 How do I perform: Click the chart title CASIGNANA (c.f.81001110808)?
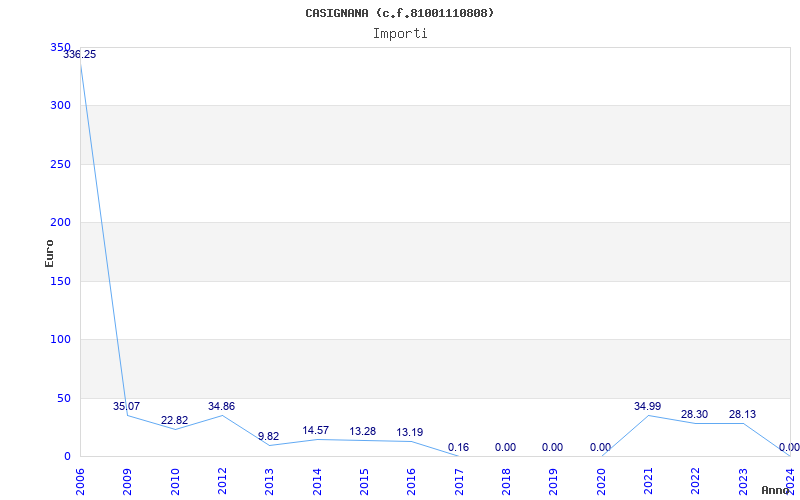[x=399, y=13]
